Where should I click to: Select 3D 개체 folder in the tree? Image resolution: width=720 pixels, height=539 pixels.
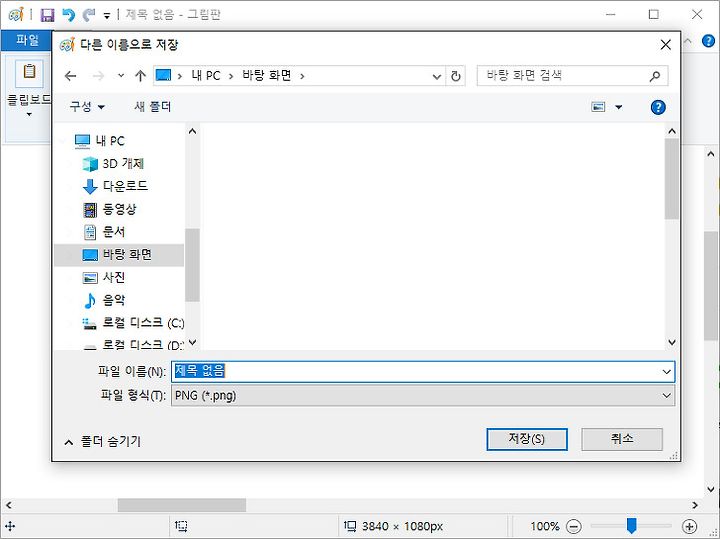[x=123, y=164]
